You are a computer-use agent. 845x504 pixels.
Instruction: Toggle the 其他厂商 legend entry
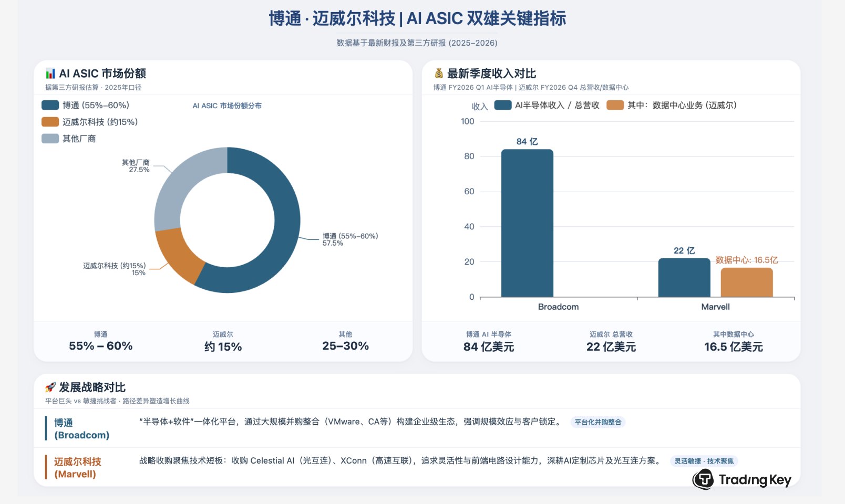coord(69,139)
